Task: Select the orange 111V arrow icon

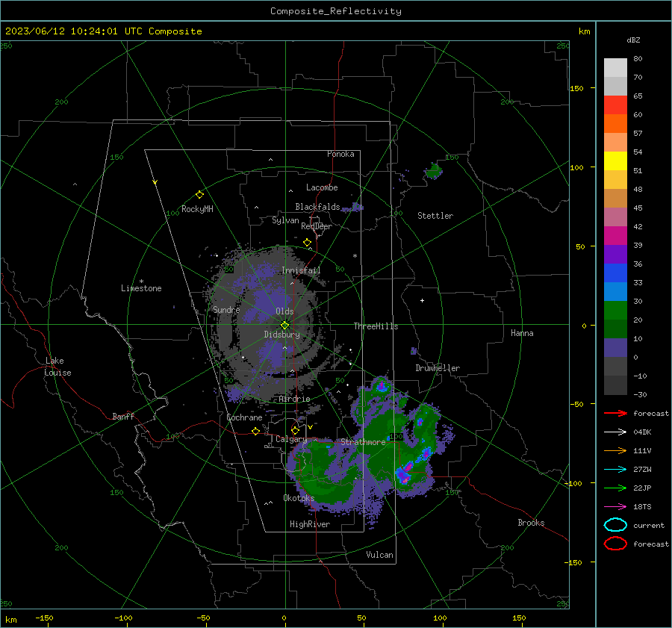Action: pyautogui.click(x=615, y=450)
